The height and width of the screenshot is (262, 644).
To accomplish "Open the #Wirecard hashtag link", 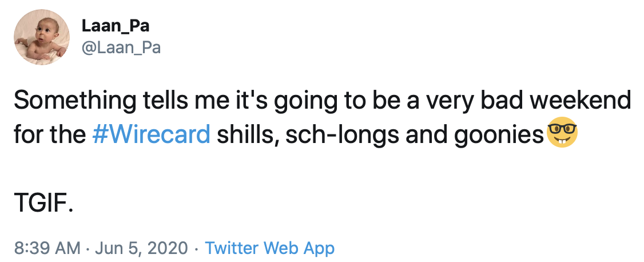I will (x=151, y=134).
